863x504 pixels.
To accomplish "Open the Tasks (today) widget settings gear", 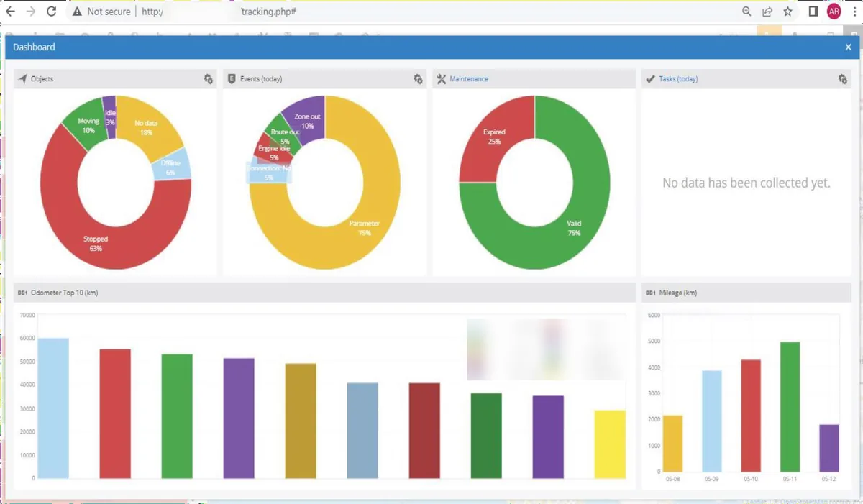I will click(x=843, y=79).
